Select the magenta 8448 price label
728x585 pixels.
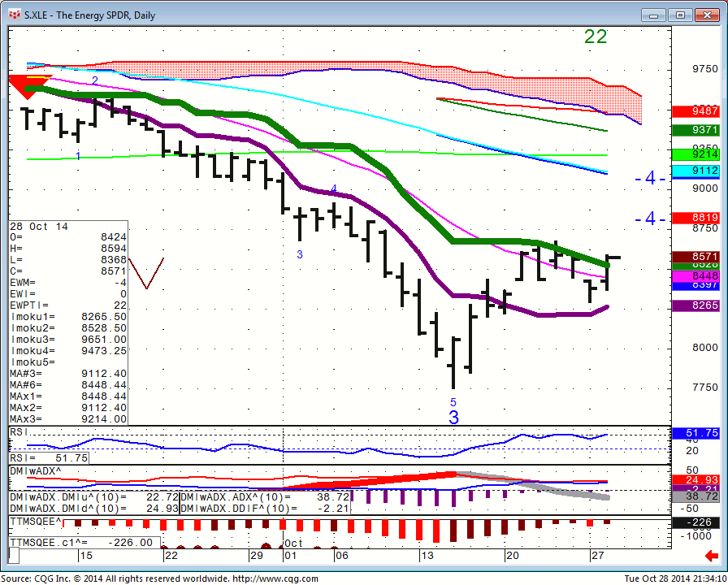tap(695, 275)
